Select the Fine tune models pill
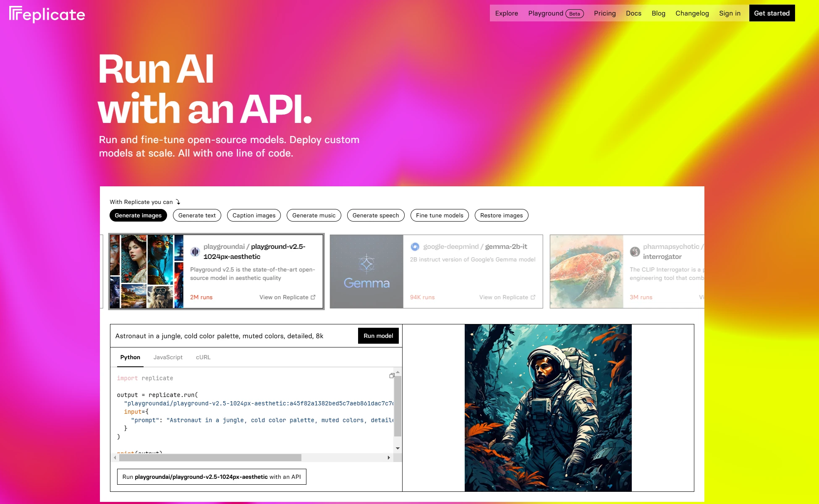Screen dimensions: 819x504 (x=440, y=215)
